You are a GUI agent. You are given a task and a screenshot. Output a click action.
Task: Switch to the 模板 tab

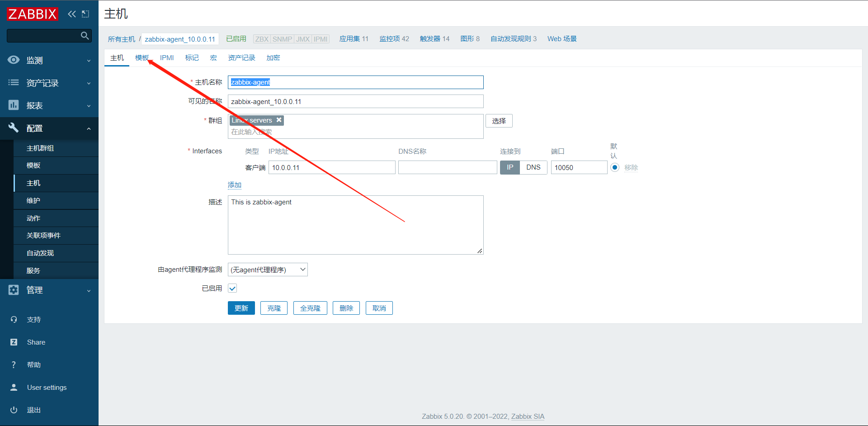coord(142,58)
